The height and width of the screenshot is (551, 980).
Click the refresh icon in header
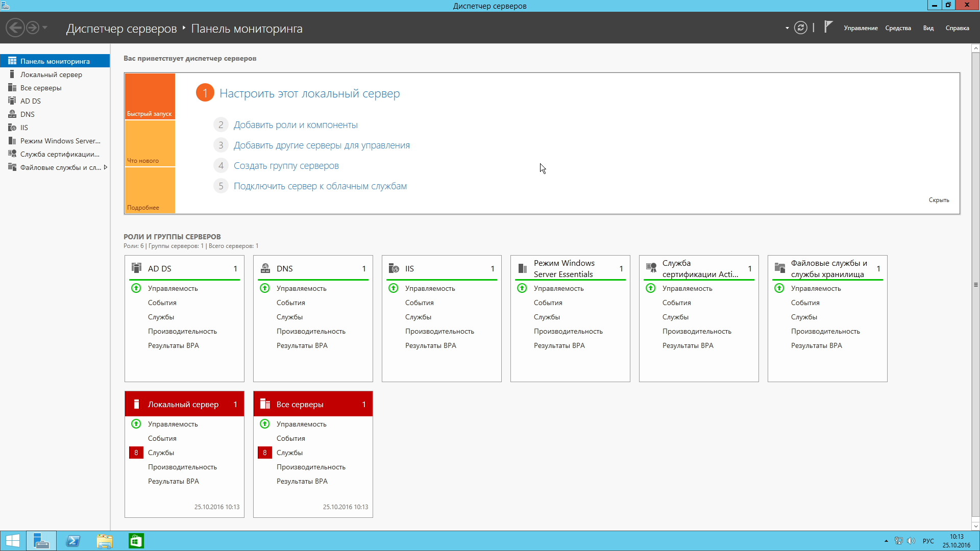click(800, 28)
